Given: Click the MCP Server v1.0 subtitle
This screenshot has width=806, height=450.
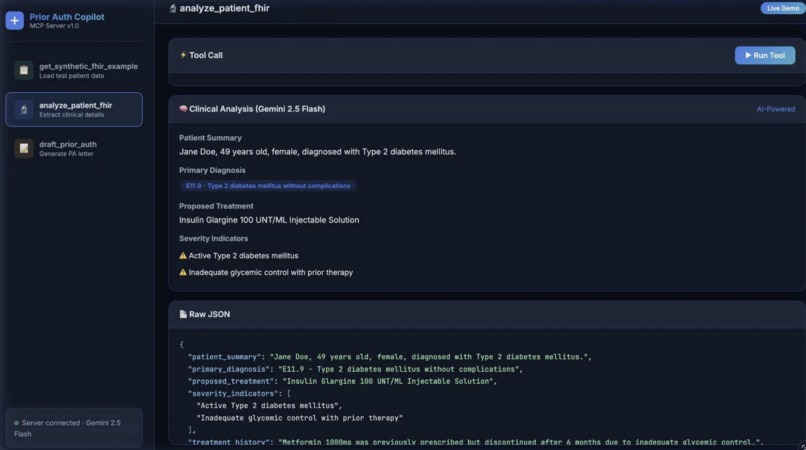Looking at the screenshot, I should point(54,26).
